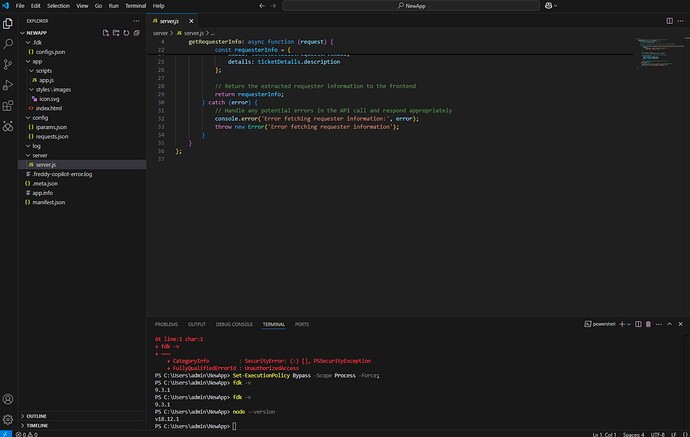Open iparams.json in Explorer
This screenshot has width=690, height=437.
tap(82, 127)
